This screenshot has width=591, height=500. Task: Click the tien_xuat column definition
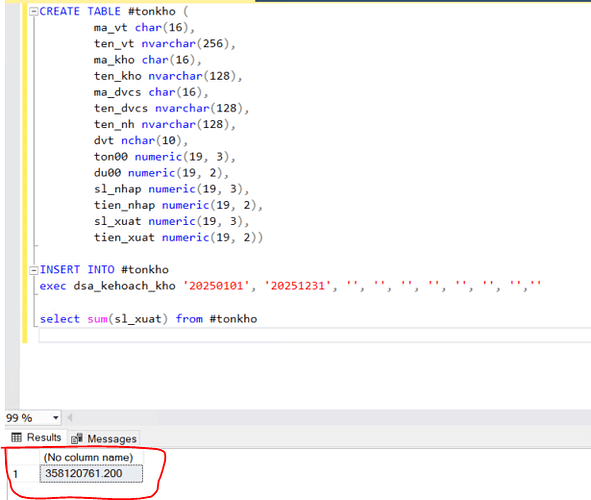[x=178, y=238]
